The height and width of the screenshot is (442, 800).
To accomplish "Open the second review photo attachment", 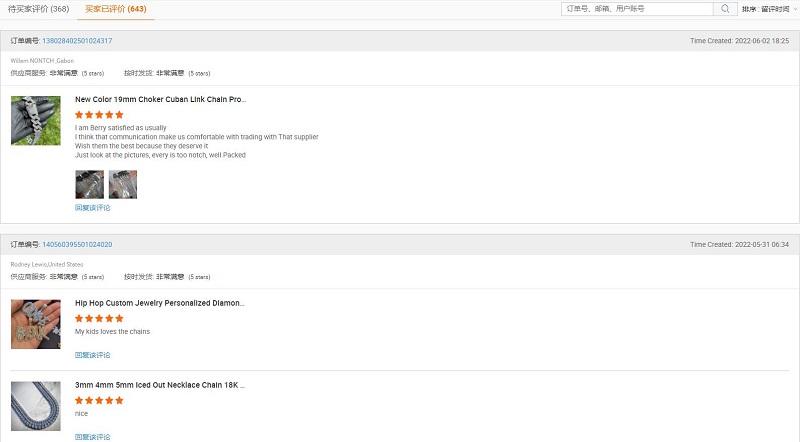I will pos(122,184).
